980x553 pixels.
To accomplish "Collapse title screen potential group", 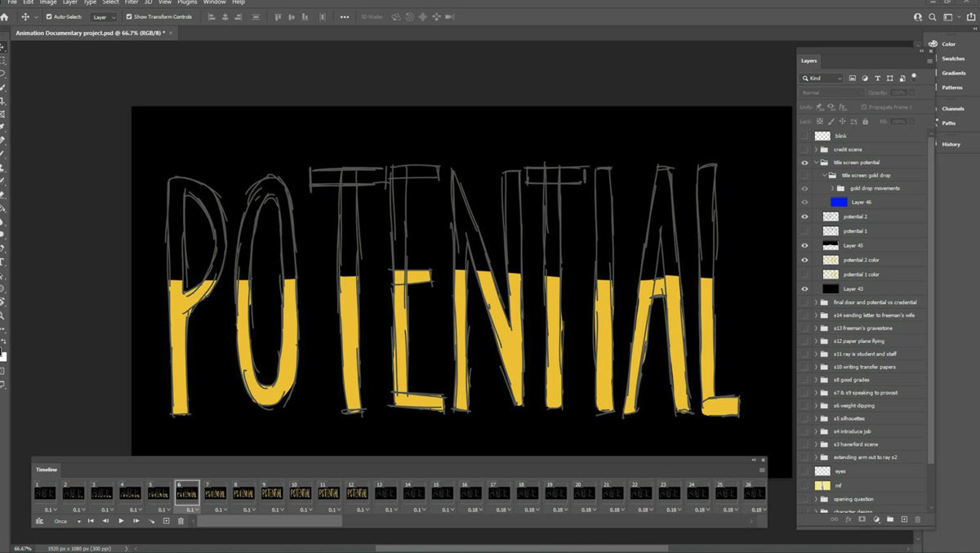I will (816, 163).
